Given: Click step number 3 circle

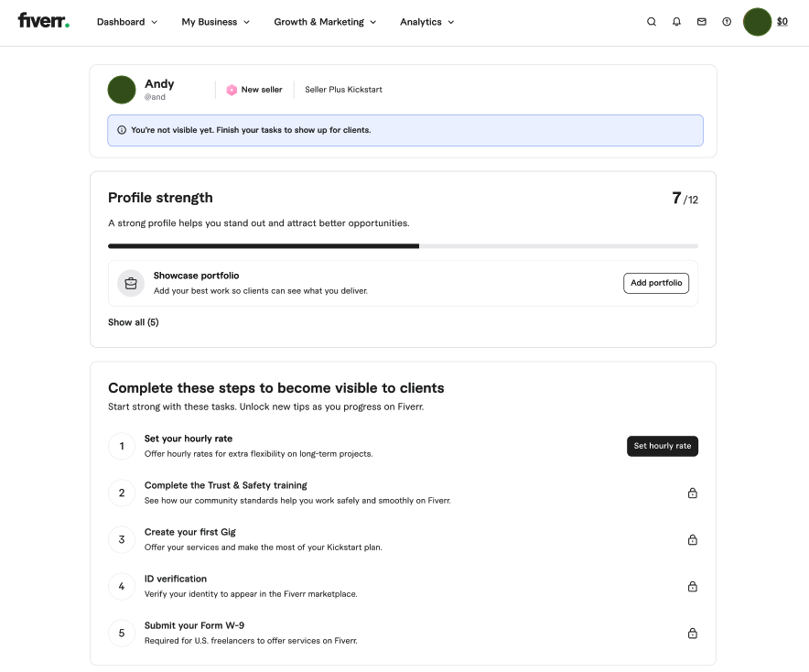Looking at the screenshot, I should click(x=122, y=539).
